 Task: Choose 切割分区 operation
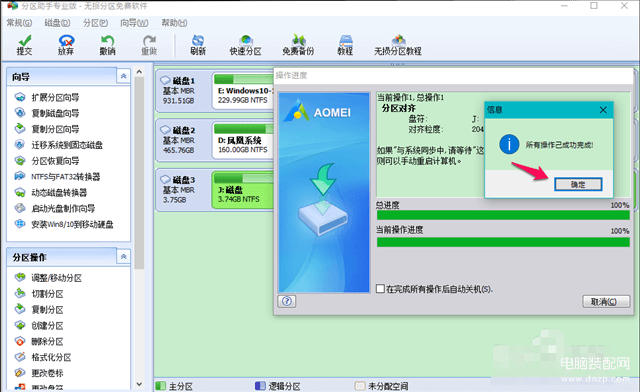(x=39, y=294)
